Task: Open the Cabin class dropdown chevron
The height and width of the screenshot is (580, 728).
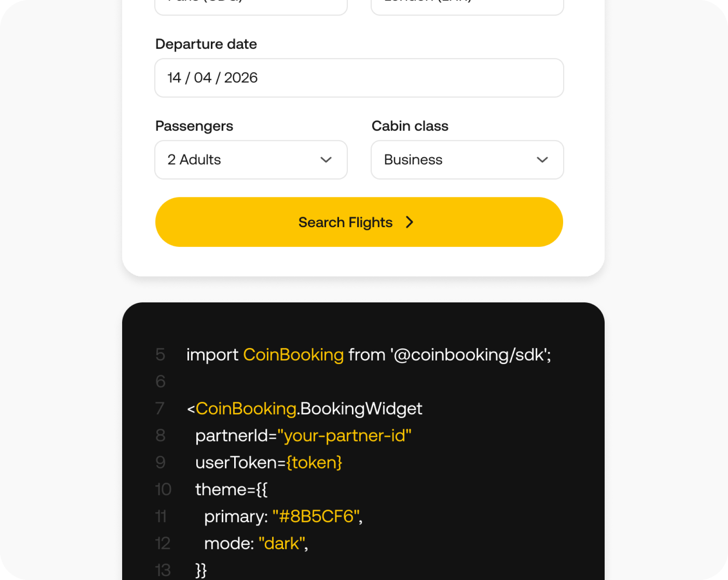Action: click(542, 159)
